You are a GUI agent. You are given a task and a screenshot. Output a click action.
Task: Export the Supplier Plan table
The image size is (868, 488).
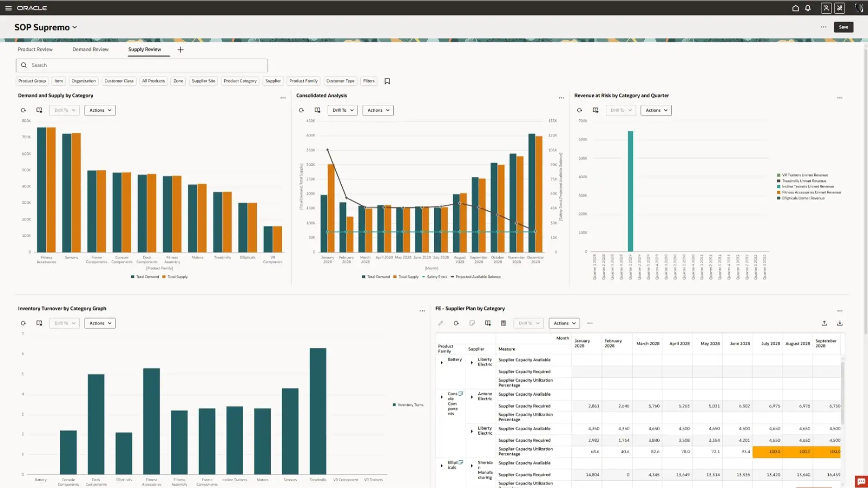click(824, 323)
